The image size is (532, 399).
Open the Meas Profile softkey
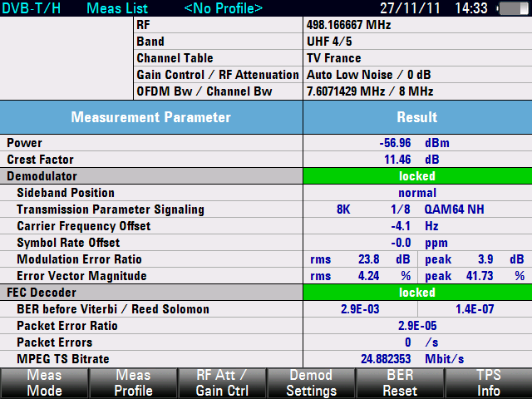[133, 383]
